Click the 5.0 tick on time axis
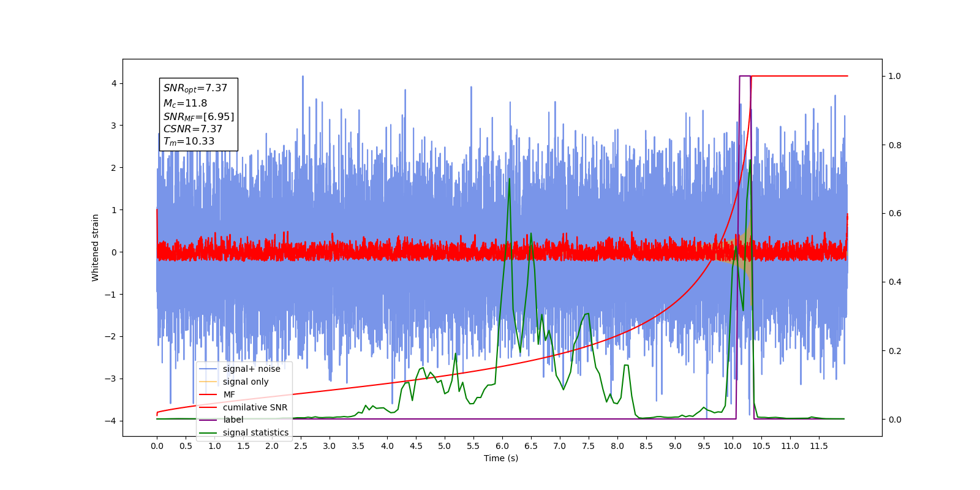 [x=445, y=446]
